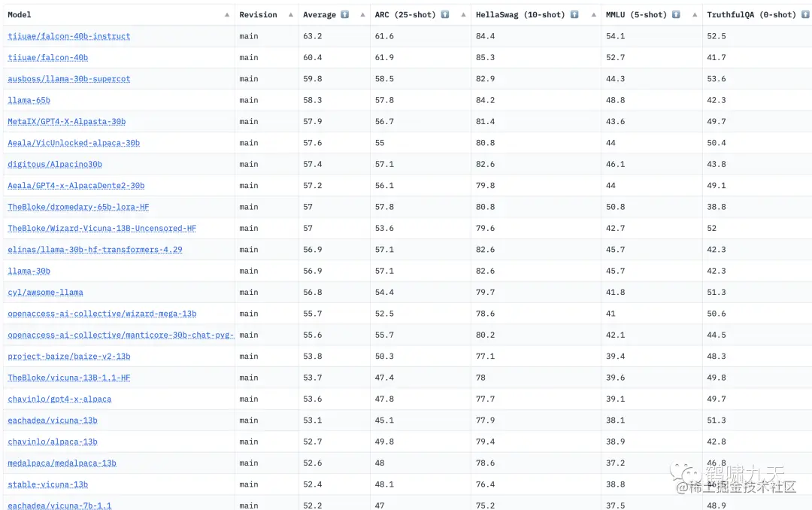
Task: Open Aeala/GPT4-x-AlpacaDente2-30b link
Action: coord(76,186)
